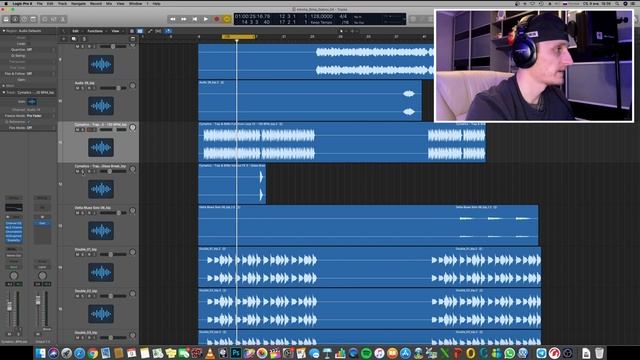Screen dimensions: 640x360
Task: Mute the Audio 08 track
Action: click(77, 88)
